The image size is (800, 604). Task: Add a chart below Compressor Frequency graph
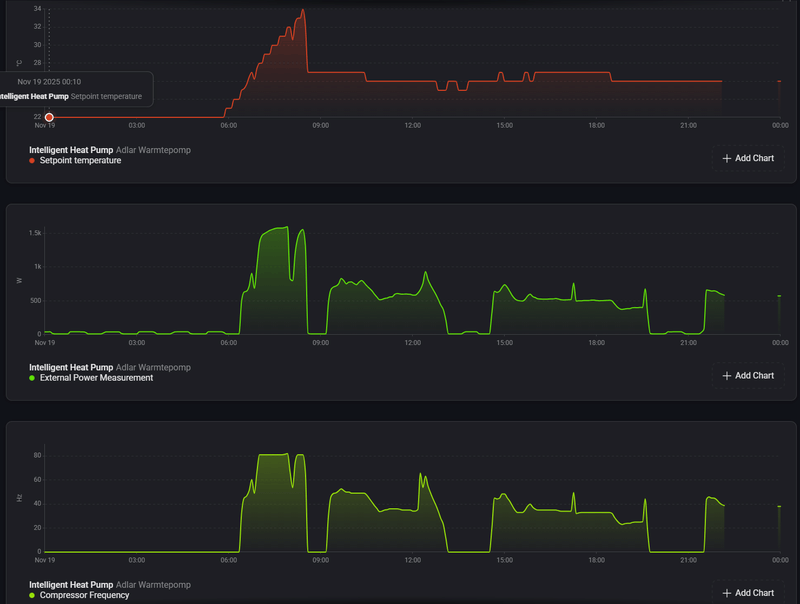pos(748,593)
